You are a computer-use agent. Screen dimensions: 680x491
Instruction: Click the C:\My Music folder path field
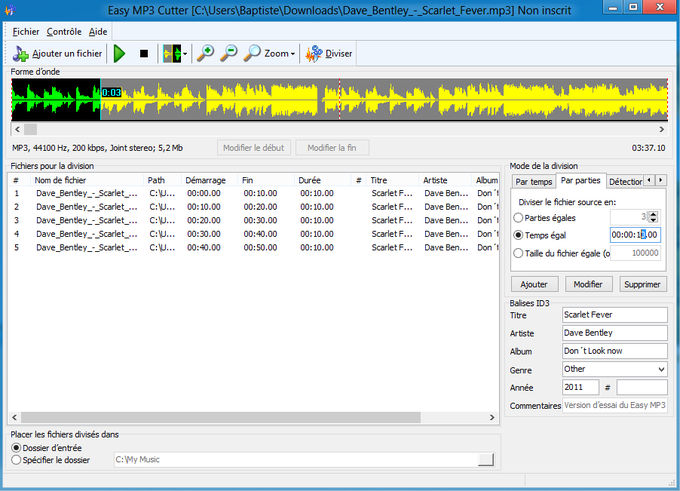(296, 460)
